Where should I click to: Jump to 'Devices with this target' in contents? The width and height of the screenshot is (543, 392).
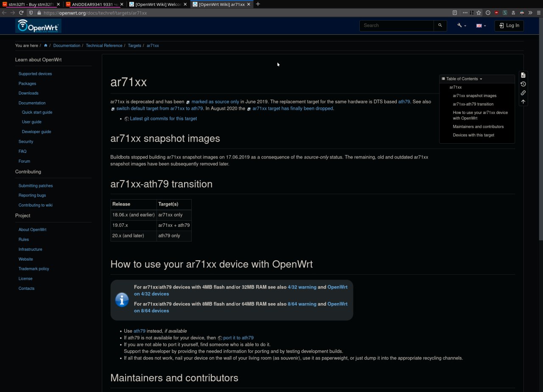473,135
